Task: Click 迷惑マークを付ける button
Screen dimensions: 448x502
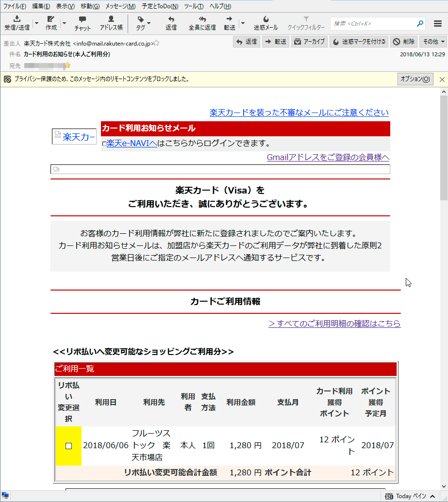Action: [359, 42]
